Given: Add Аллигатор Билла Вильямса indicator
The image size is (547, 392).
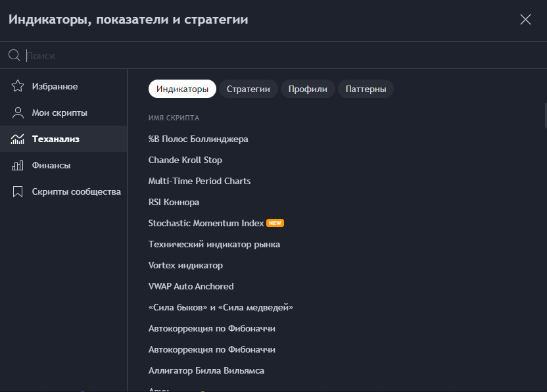Looking at the screenshot, I should (x=206, y=370).
